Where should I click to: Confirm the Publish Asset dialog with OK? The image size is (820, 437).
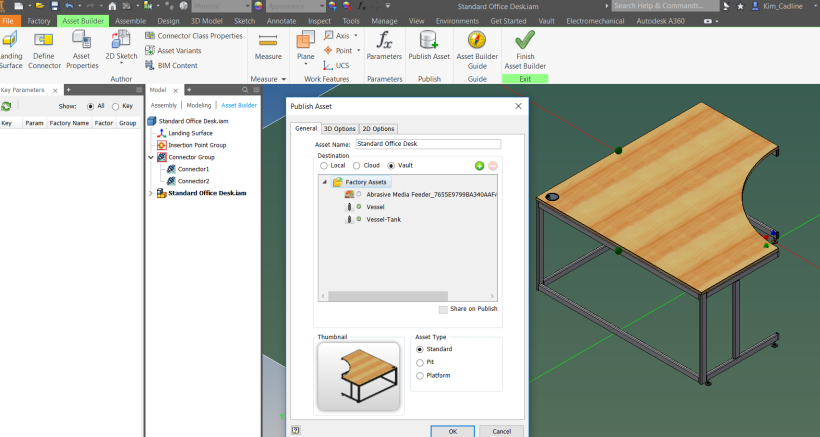point(452,431)
